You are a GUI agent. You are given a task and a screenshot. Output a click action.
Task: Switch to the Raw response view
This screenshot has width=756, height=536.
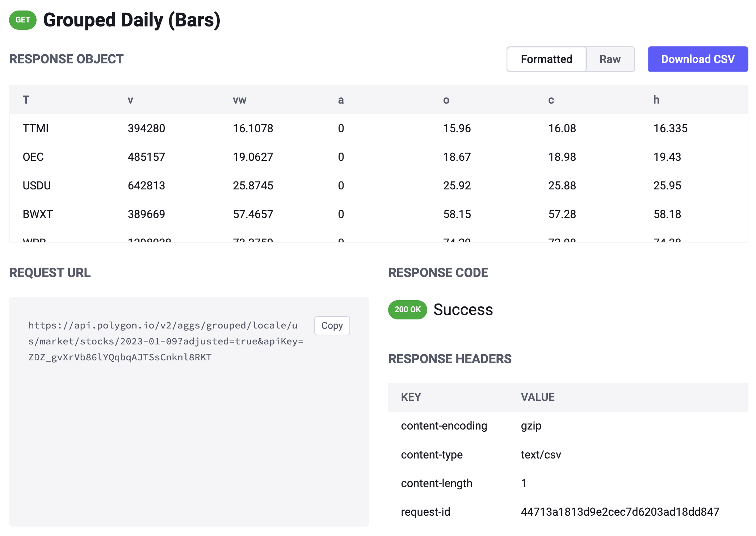tap(610, 59)
